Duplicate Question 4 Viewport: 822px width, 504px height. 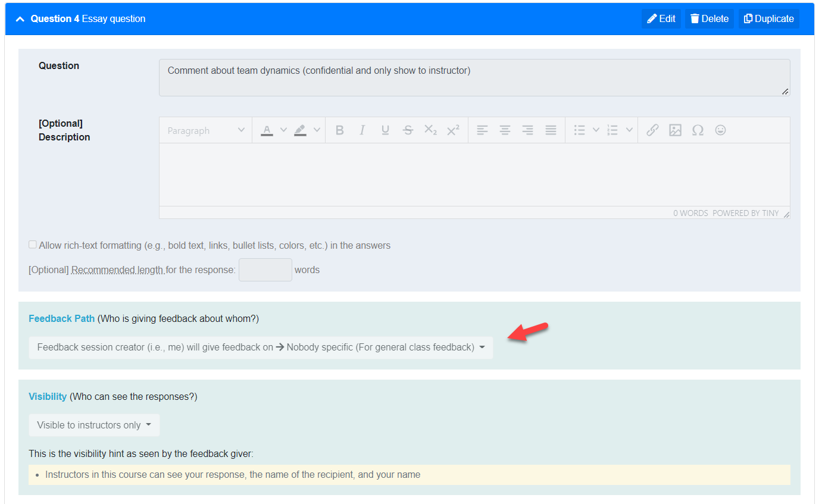769,18
